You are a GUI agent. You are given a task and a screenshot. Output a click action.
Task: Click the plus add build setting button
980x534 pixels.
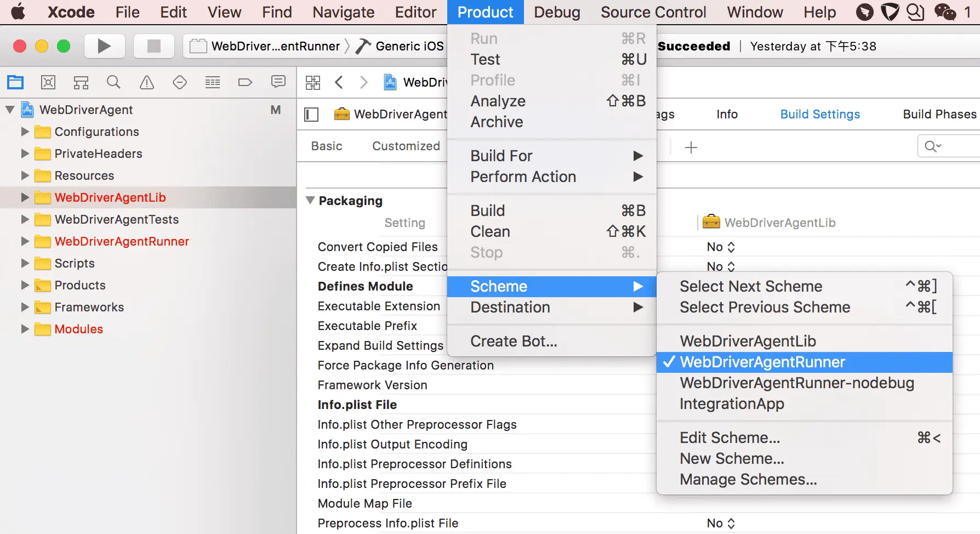click(691, 147)
